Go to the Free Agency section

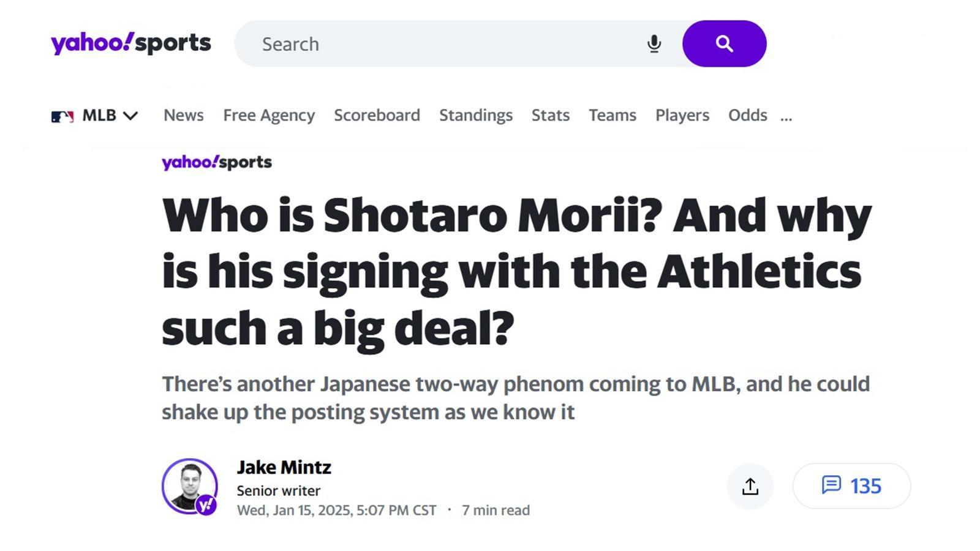[269, 115]
